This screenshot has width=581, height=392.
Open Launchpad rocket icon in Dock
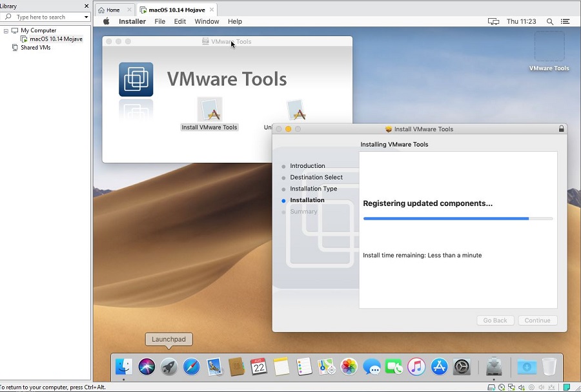pyautogui.click(x=169, y=367)
